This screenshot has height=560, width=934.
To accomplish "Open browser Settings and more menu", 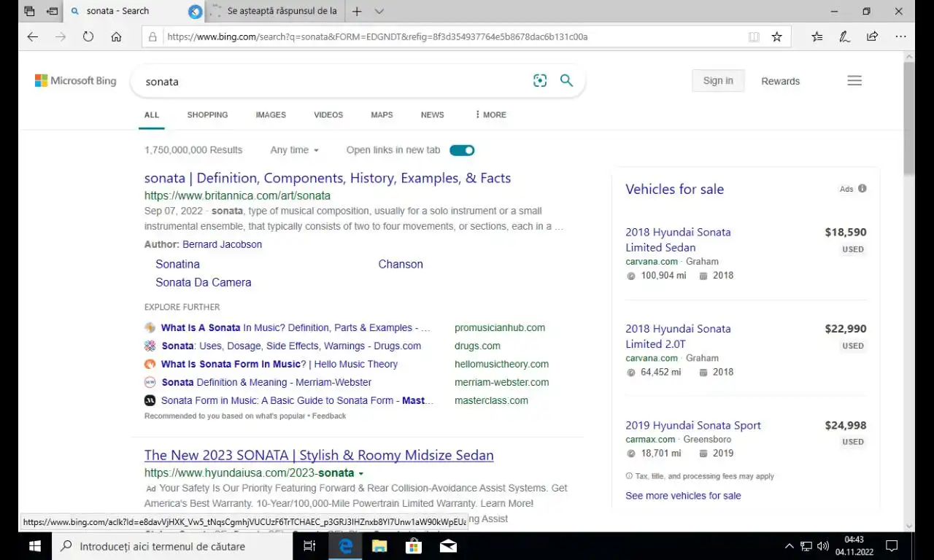I will 900,36.
